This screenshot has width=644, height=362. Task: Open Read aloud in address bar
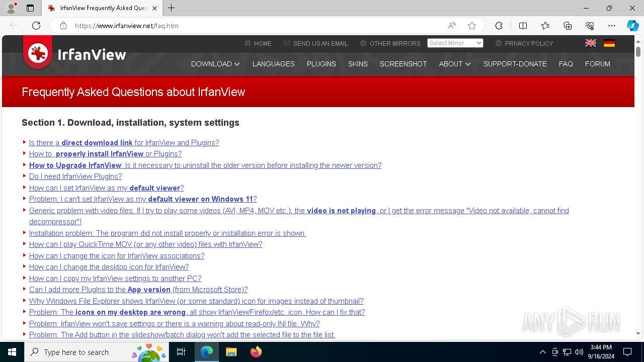point(452,26)
